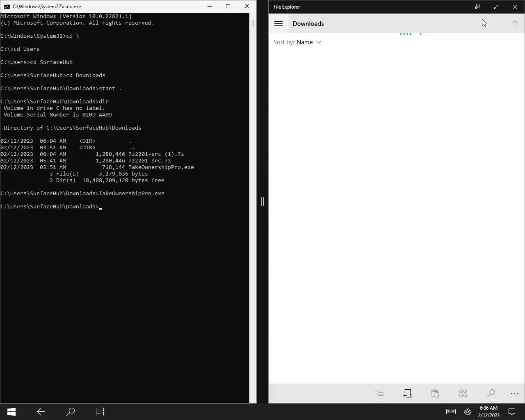Click the 'cd Downloads' command line
Viewport: 525px width, 420px height.
coord(53,75)
